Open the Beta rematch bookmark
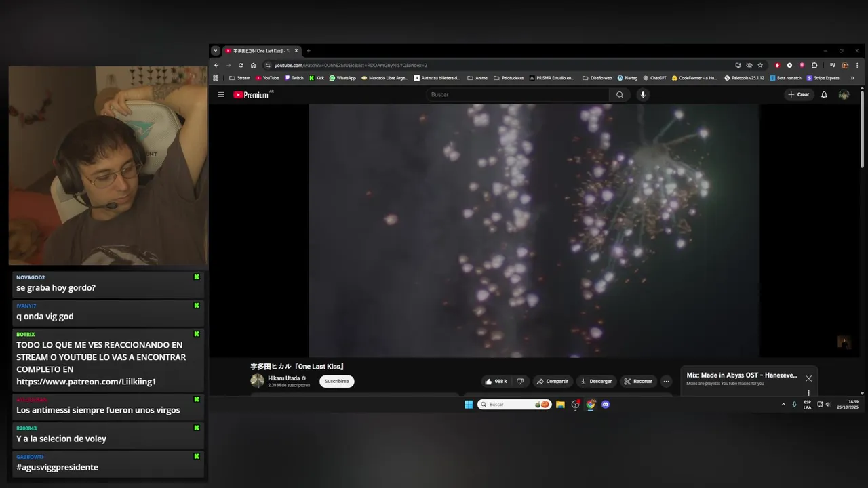 (x=785, y=78)
